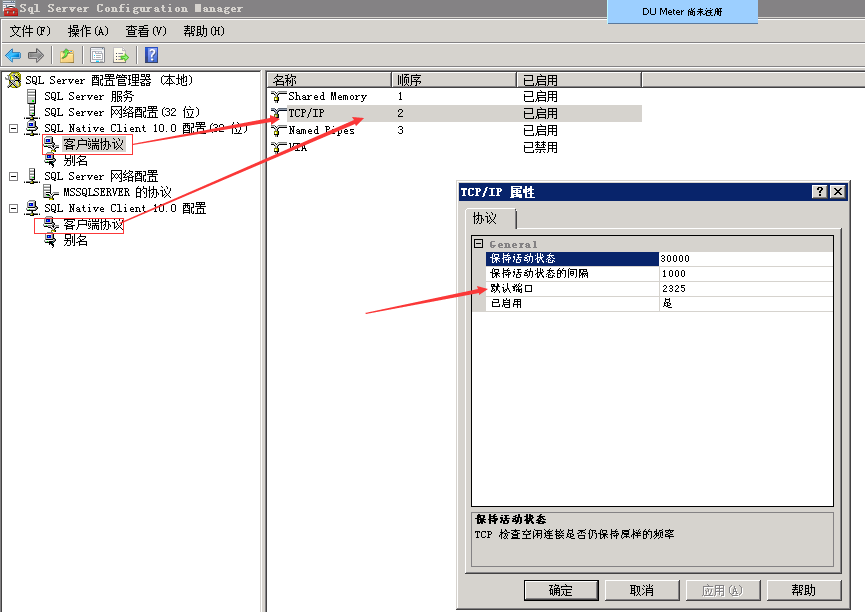Click the Properties toolbar icon
The width and height of the screenshot is (865, 612).
tap(98, 55)
